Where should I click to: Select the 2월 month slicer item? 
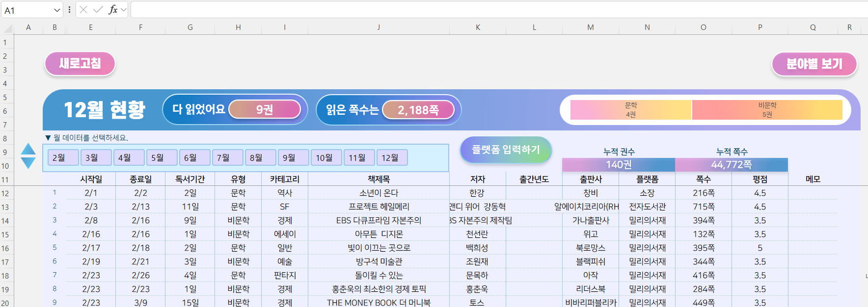click(63, 157)
